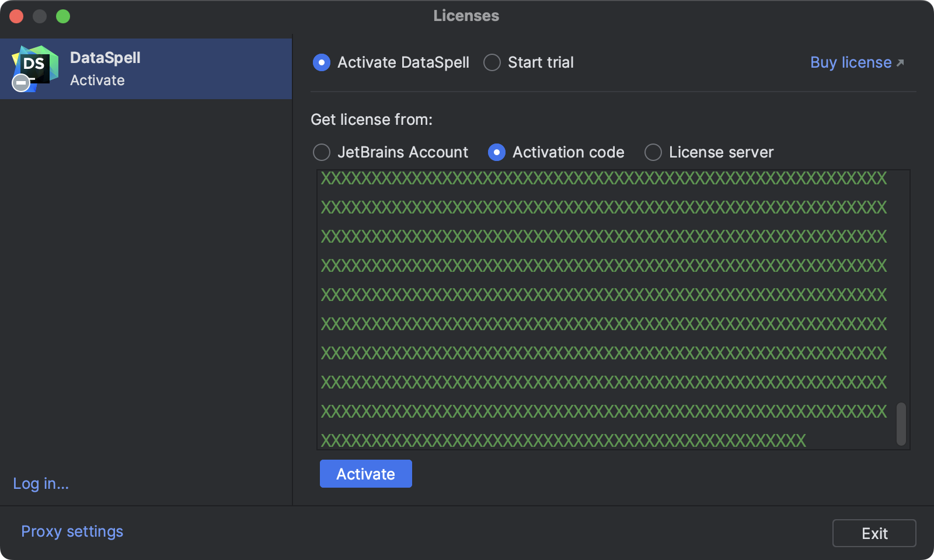934x560 pixels.
Task: Click the green maximize button
Action: click(x=63, y=16)
